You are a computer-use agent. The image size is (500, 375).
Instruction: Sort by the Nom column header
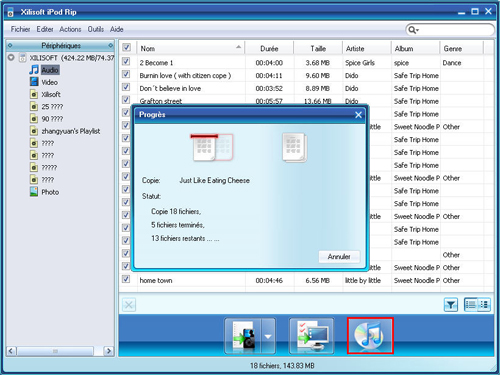191,48
